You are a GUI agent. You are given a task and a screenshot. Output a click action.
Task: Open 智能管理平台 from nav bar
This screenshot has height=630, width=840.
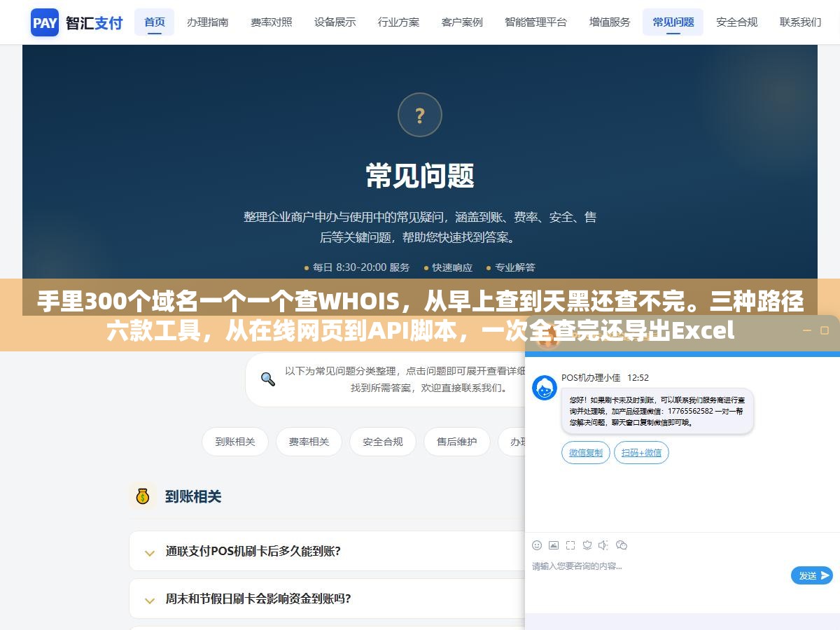coord(536,22)
